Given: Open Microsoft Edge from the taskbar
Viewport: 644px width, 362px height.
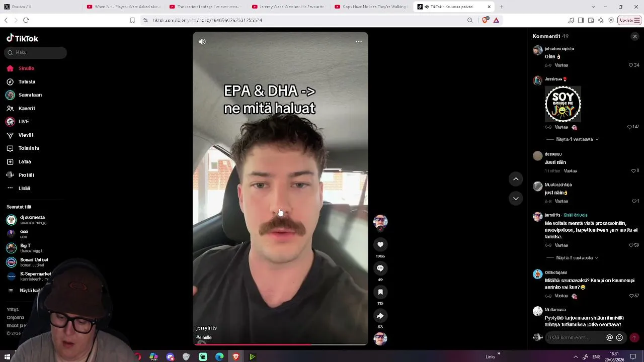Looking at the screenshot, I should coord(219,357).
